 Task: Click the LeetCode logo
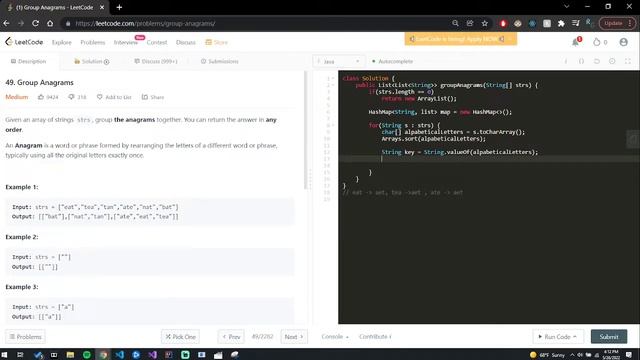click(24, 42)
